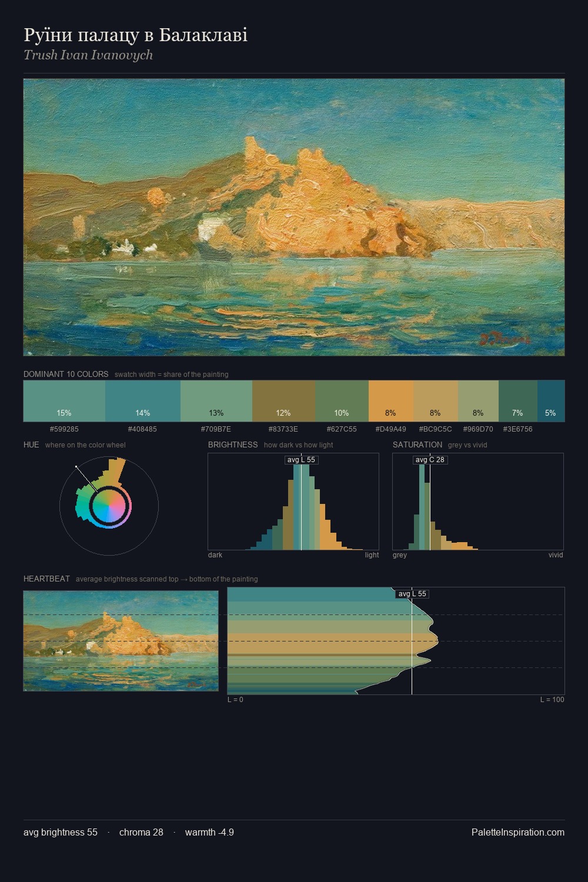This screenshot has height=882, width=588.
Task: Click the avg L 55 marker in heartbeat chart
Action: click(x=412, y=594)
